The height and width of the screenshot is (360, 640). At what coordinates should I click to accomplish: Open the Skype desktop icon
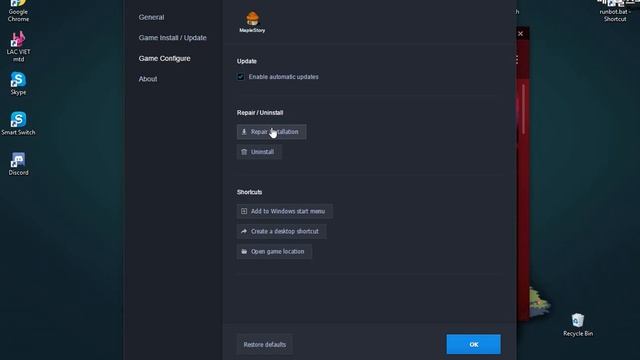18,84
